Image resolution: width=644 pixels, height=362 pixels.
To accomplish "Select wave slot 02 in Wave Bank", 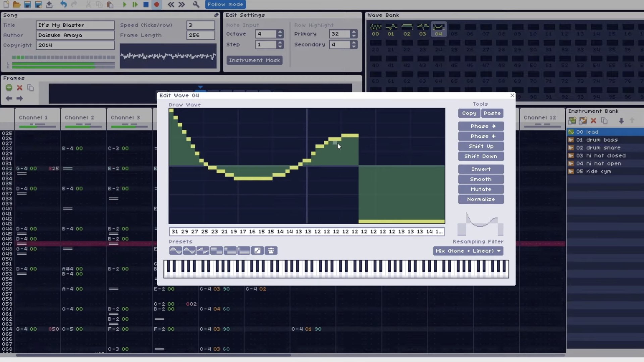I will pos(407,29).
